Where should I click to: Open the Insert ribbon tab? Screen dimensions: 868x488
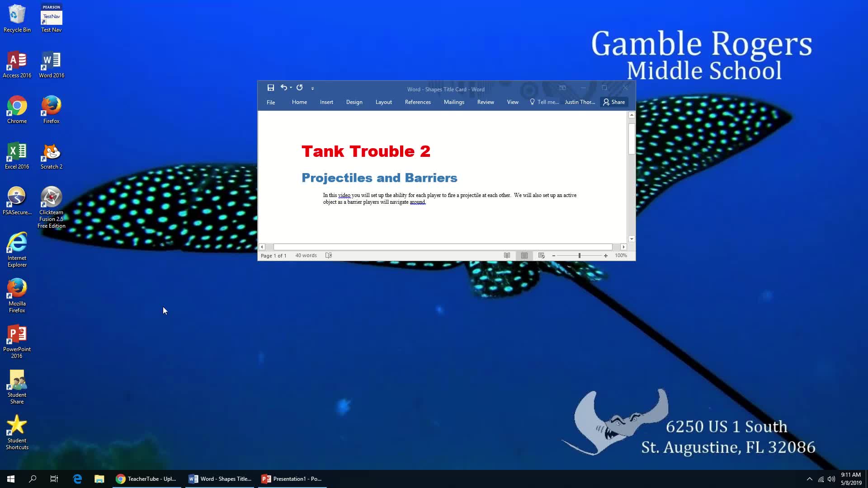pyautogui.click(x=326, y=102)
